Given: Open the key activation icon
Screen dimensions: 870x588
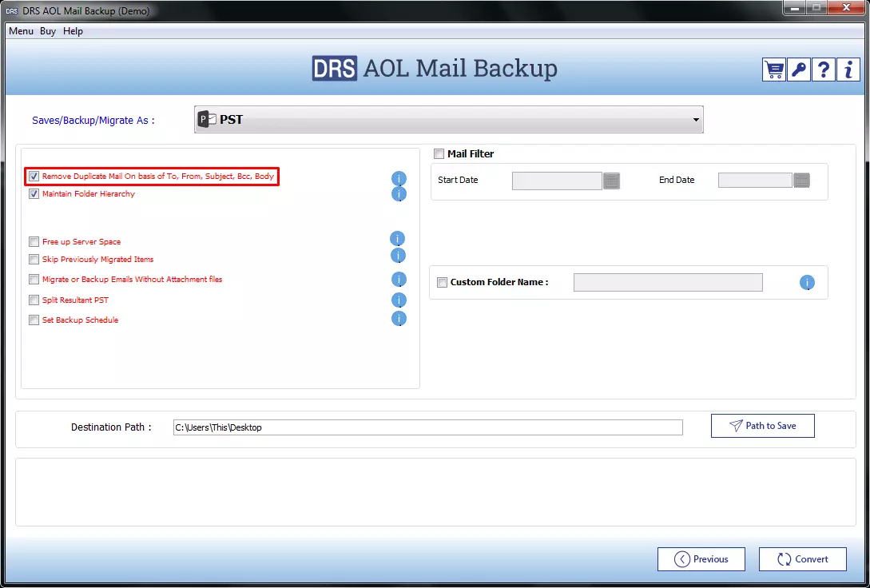Looking at the screenshot, I should [x=798, y=70].
